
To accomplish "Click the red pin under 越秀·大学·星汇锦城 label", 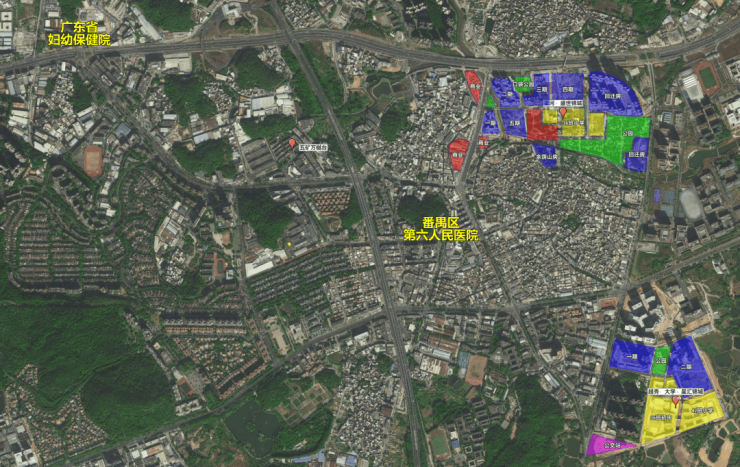I will pos(675,401).
